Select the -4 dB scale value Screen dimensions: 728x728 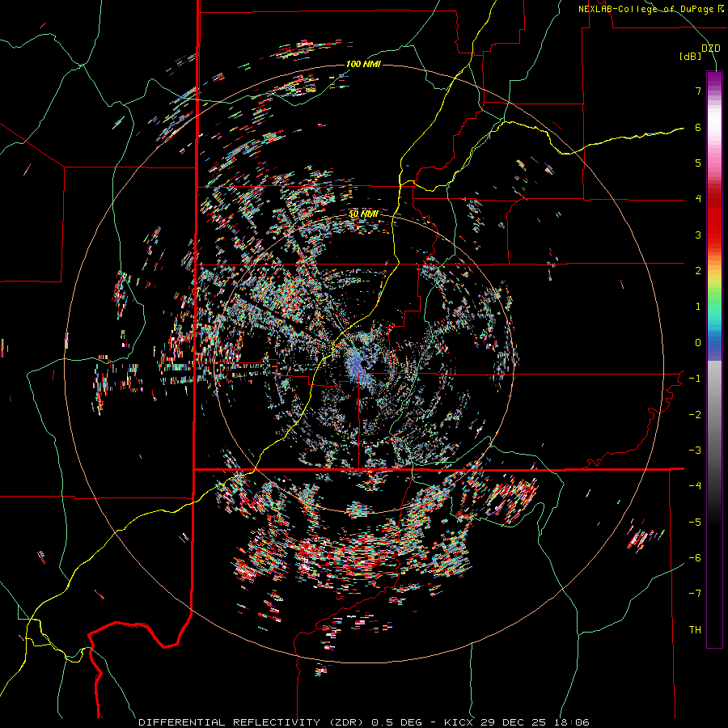695,486
